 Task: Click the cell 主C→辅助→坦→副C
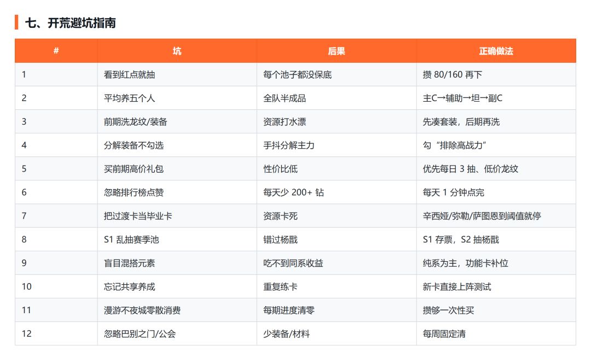tap(496, 98)
